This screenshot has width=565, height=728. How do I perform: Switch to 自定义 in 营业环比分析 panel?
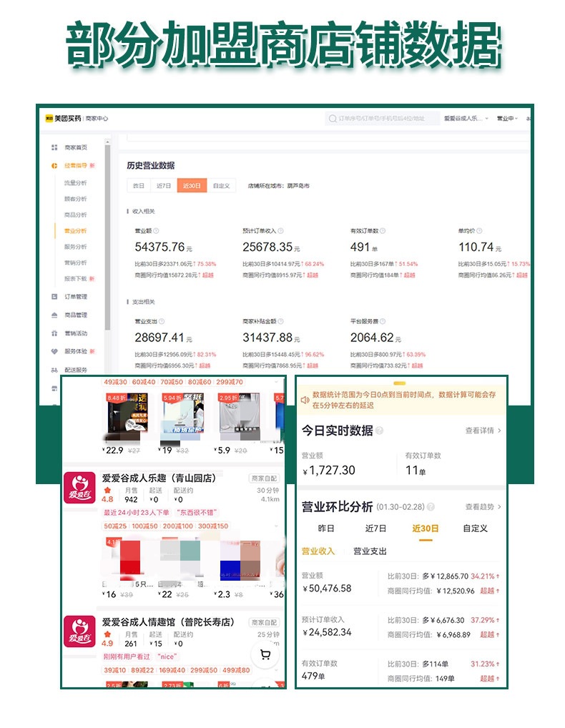point(476,528)
